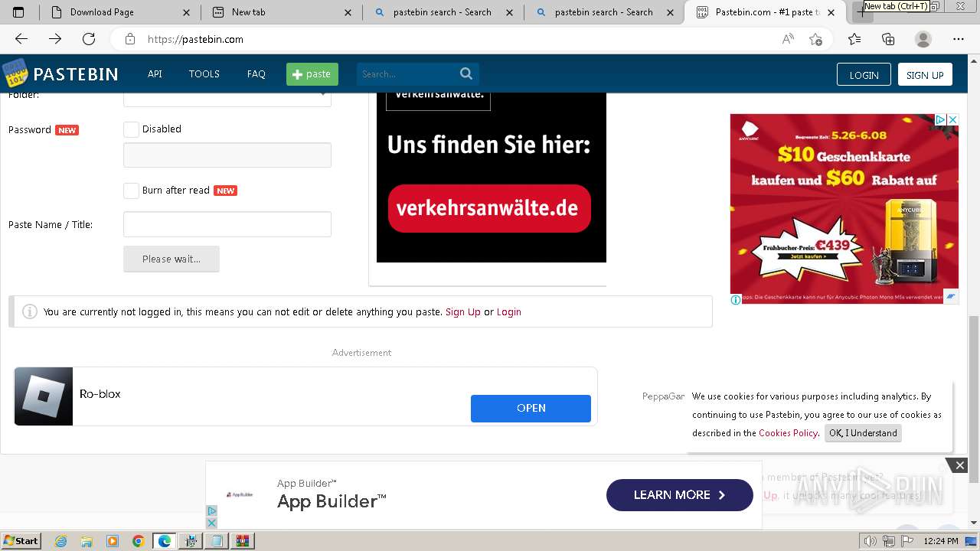Click the password input field
Viewport: 980px width, 551px height.
[227, 155]
